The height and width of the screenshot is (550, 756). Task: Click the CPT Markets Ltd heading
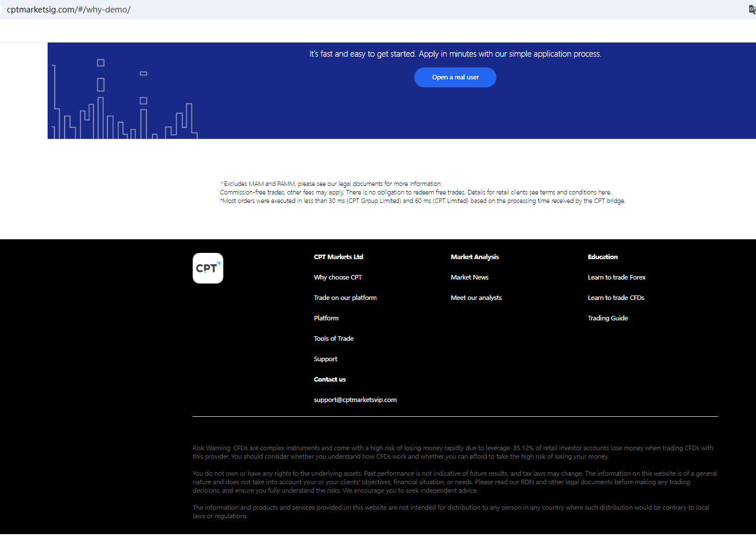(338, 257)
